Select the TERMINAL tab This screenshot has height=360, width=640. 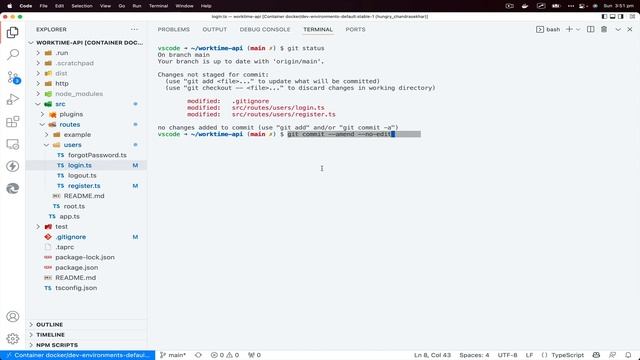318,29
